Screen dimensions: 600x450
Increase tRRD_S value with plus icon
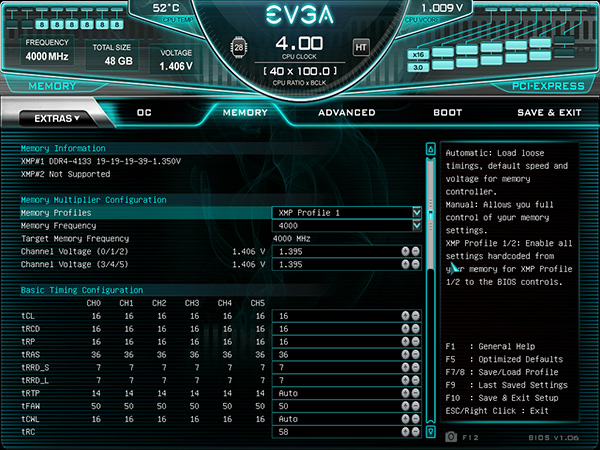coord(406,367)
